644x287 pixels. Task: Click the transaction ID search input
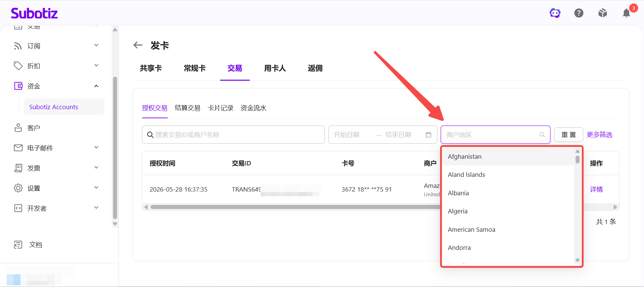tap(233, 135)
